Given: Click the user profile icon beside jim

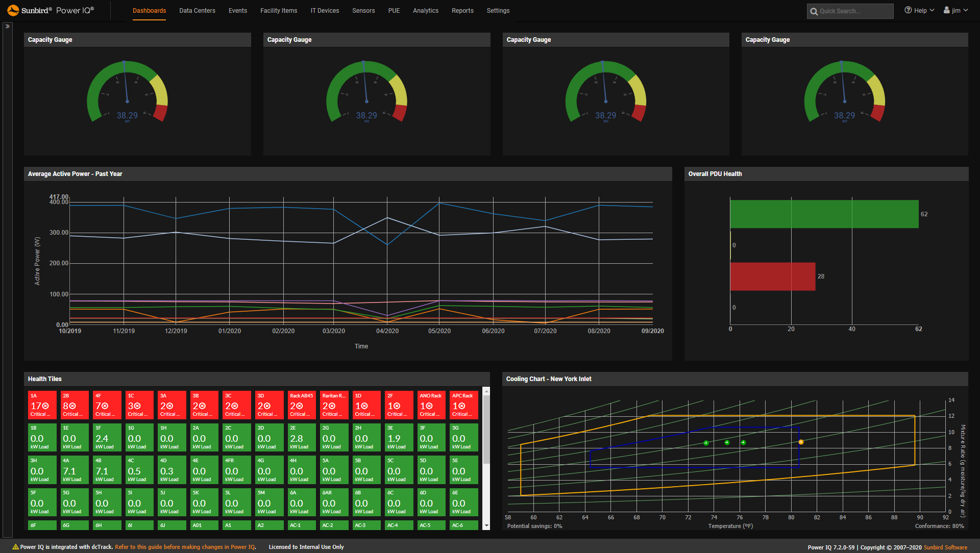Looking at the screenshot, I should coord(945,10).
